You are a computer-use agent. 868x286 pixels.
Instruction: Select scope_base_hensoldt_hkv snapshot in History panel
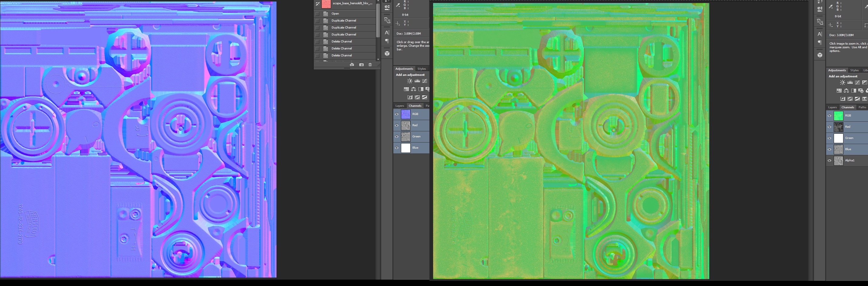click(345, 4)
